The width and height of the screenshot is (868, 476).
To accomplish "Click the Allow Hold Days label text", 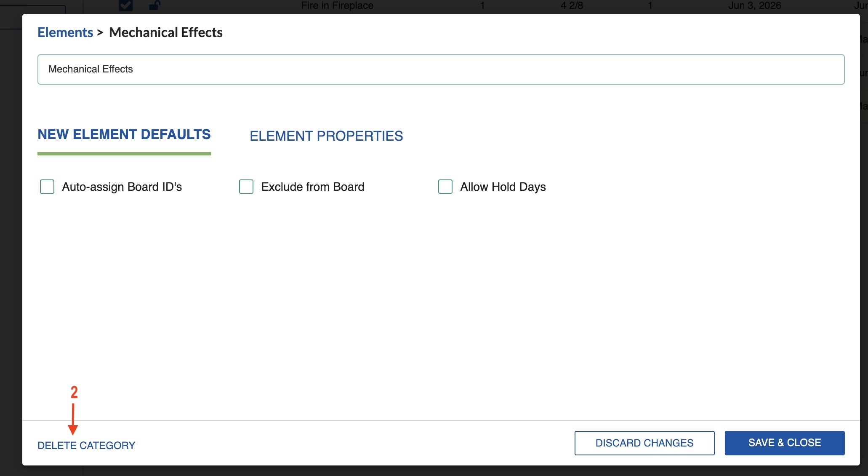I will click(503, 187).
